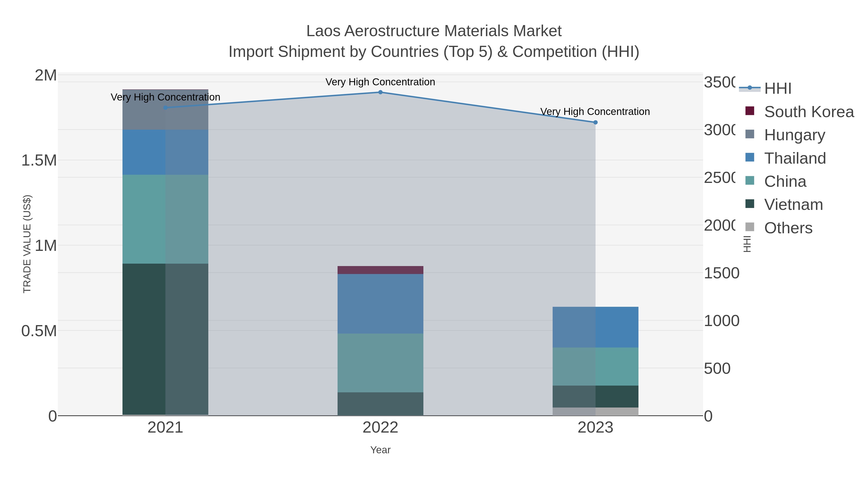868x488 pixels.
Task: Click the 1500 HHI axis tick label
Action: point(722,273)
